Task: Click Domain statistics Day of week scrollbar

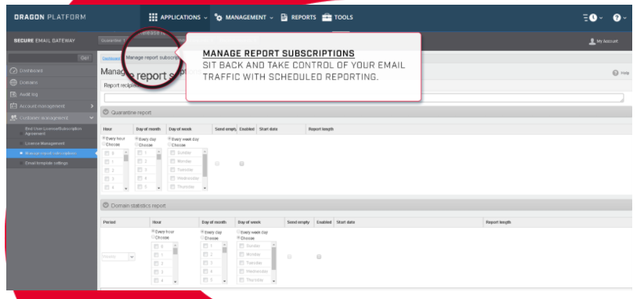Action: [x=274, y=263]
